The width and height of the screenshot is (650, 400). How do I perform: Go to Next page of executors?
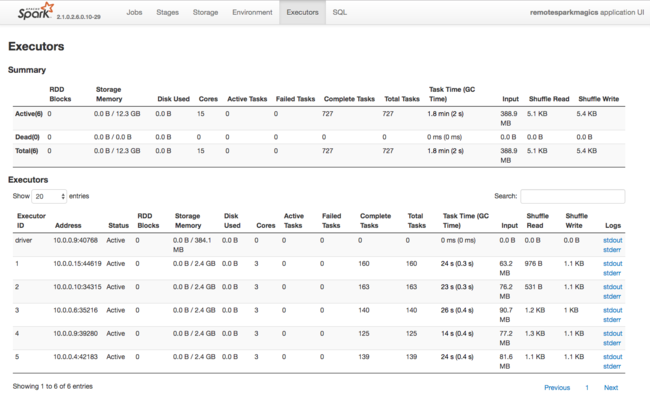(610, 387)
